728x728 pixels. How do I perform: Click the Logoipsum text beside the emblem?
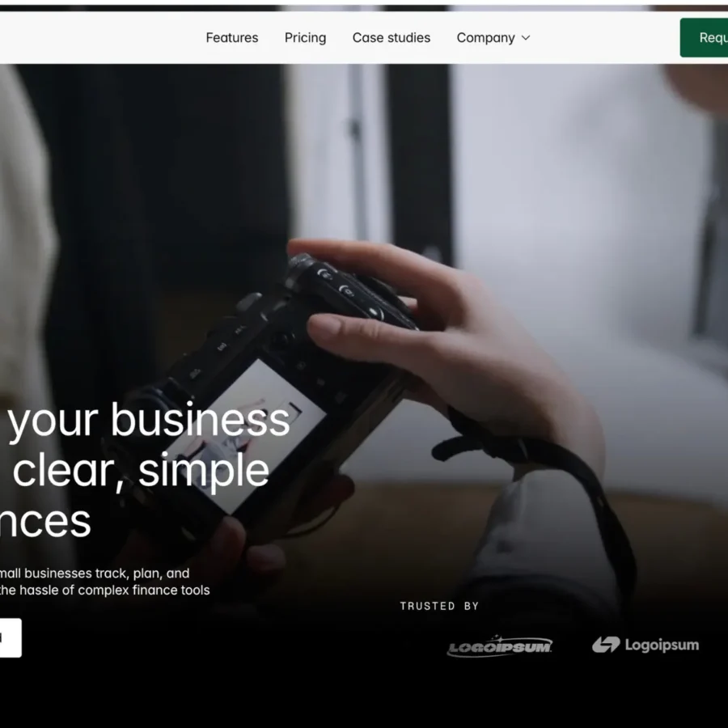pos(662,645)
